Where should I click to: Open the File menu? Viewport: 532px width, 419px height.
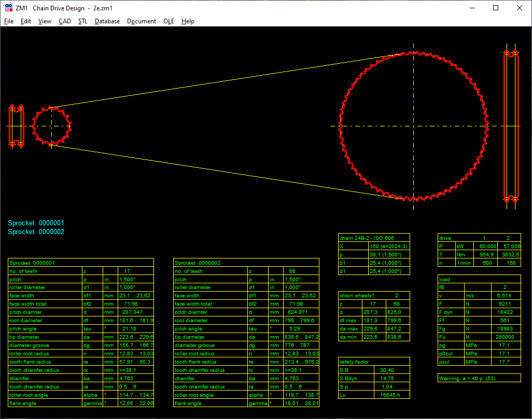(9, 21)
